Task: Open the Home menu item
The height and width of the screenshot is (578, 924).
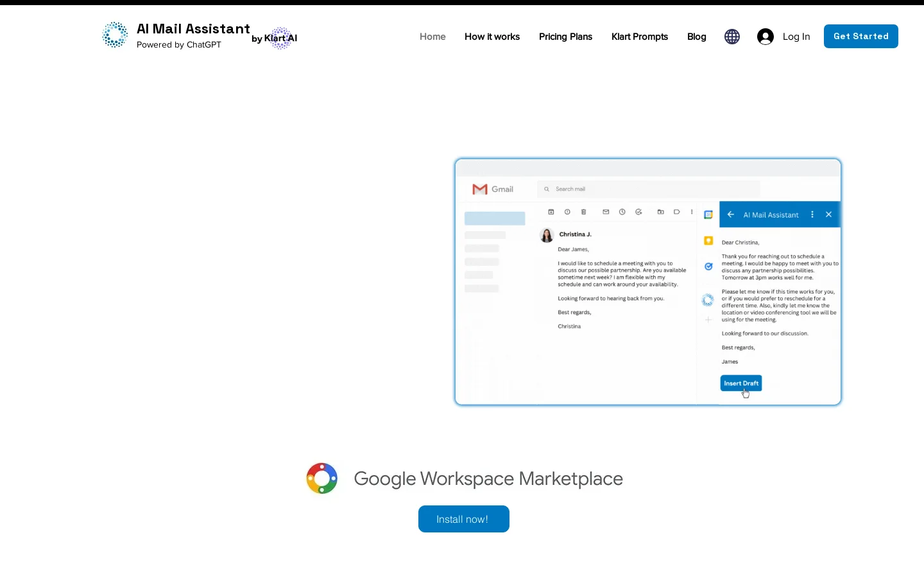Action: point(432,37)
